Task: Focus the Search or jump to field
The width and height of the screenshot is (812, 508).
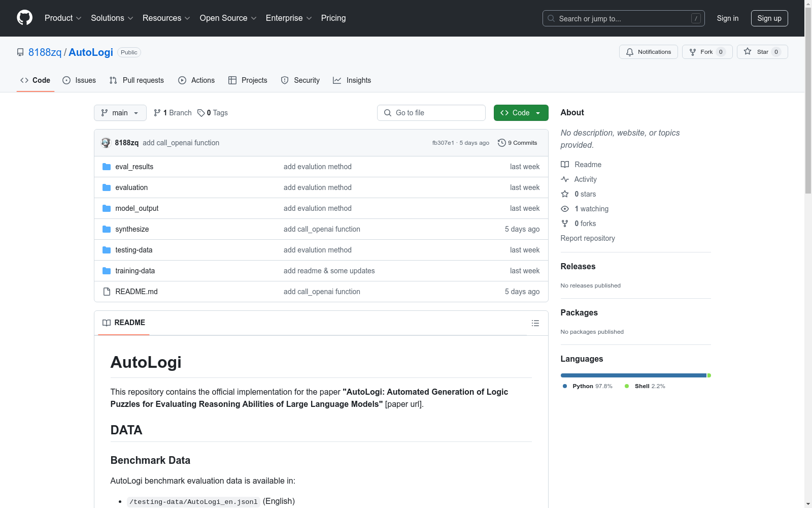Action: pos(624,18)
